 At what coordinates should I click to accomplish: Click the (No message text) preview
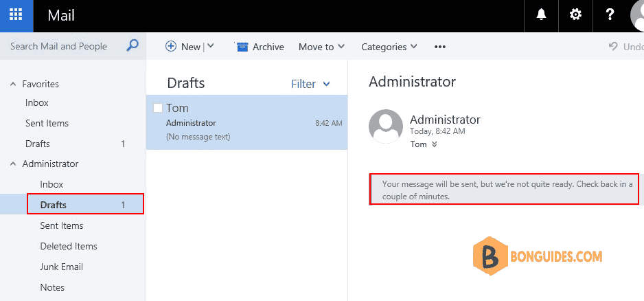coord(198,137)
